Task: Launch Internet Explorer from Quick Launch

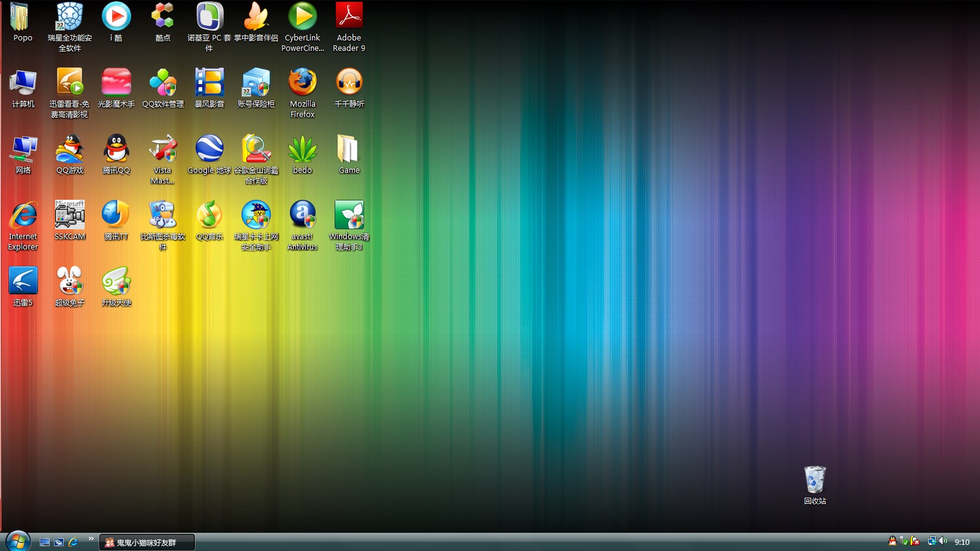Action: 73,542
